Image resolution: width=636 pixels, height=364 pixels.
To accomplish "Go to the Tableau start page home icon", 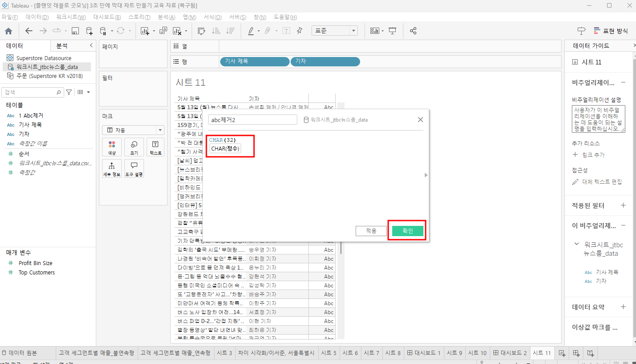I will click(8, 31).
